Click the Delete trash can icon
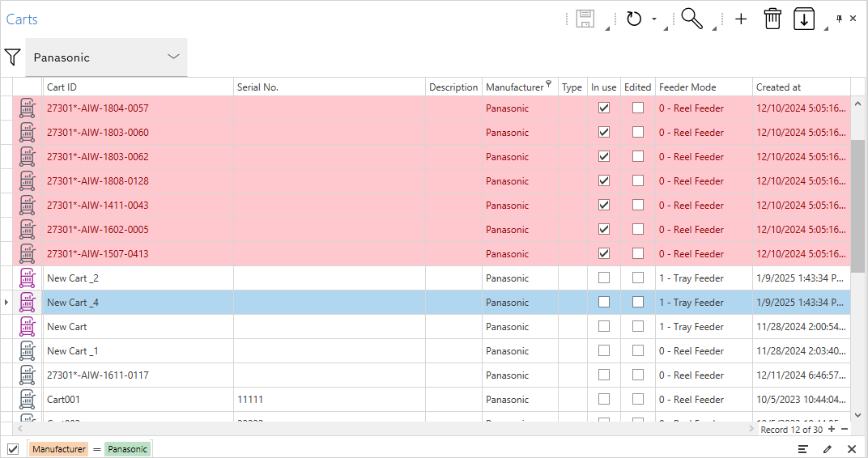Screen dimensions: 868x458 pyautogui.click(x=772, y=19)
